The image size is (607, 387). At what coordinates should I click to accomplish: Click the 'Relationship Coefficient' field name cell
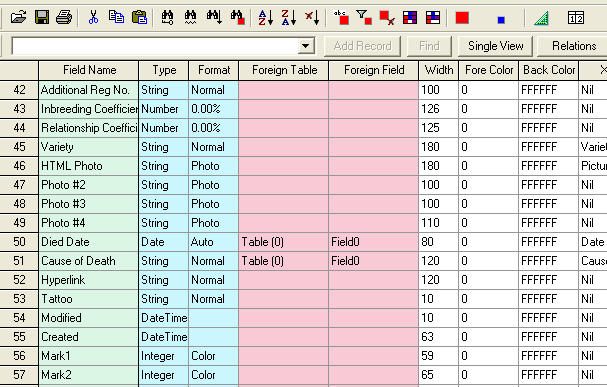(x=89, y=128)
